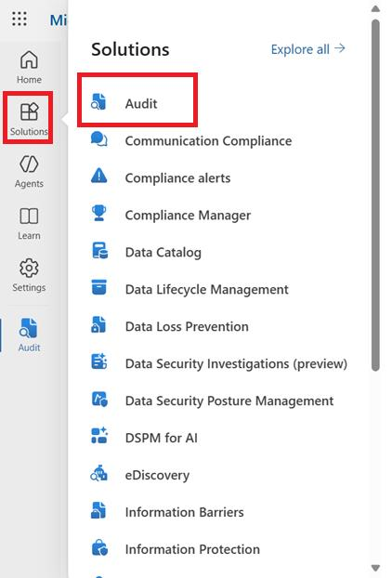Open the Solutions sidebar icon
The height and width of the screenshot is (578, 392).
(x=29, y=112)
